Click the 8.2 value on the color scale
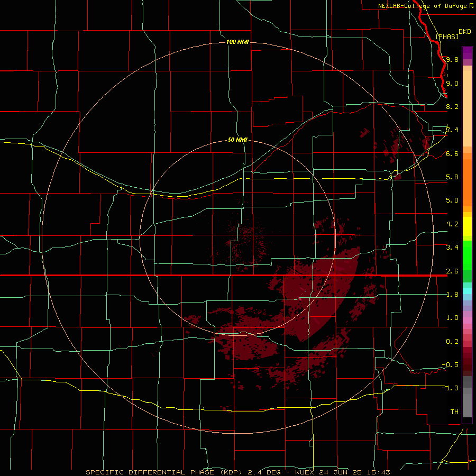The image size is (476, 476). point(452,106)
